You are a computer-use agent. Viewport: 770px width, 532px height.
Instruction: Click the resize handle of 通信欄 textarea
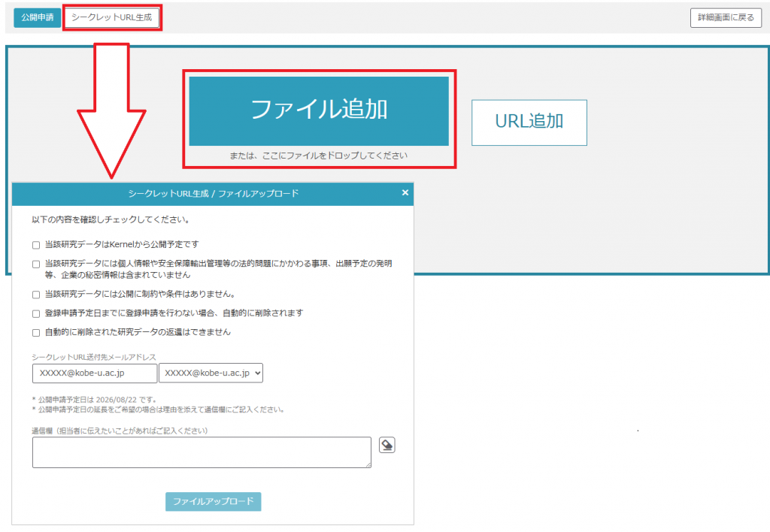coord(368,465)
